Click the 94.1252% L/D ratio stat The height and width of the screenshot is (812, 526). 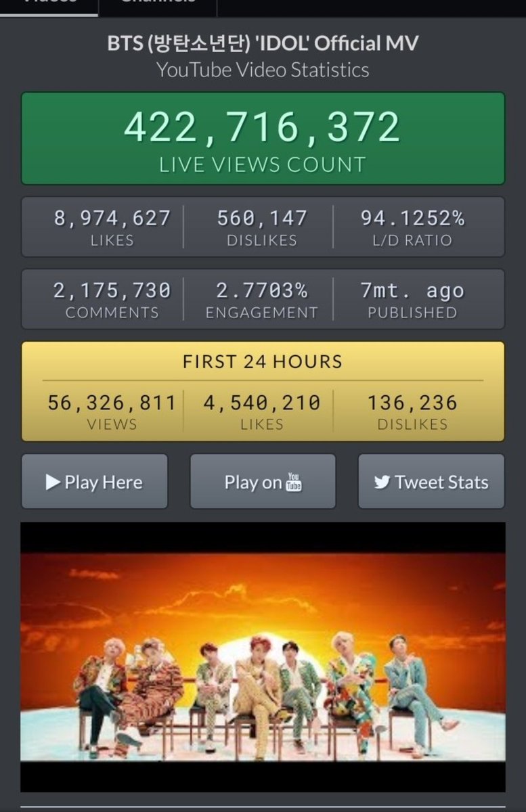pos(412,227)
